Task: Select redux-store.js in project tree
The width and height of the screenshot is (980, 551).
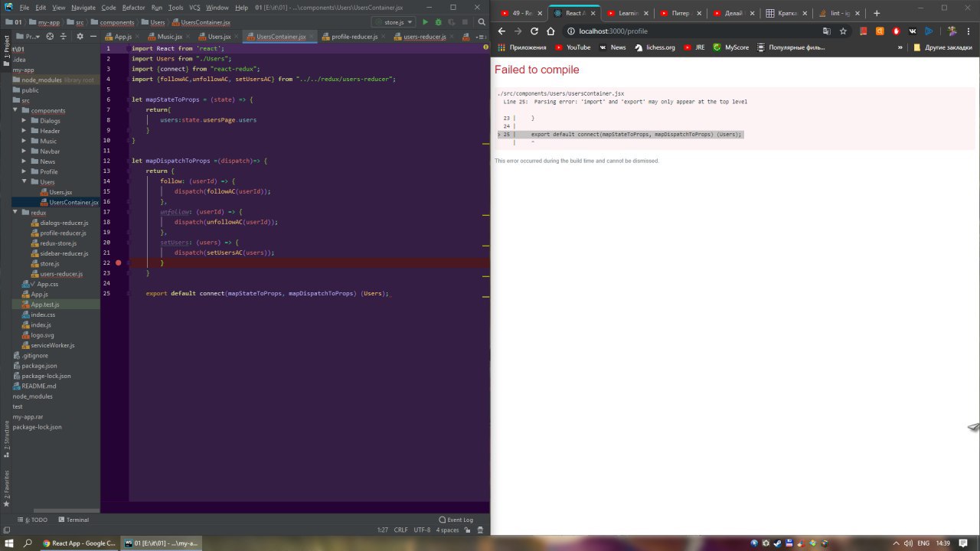Action: 58,243
